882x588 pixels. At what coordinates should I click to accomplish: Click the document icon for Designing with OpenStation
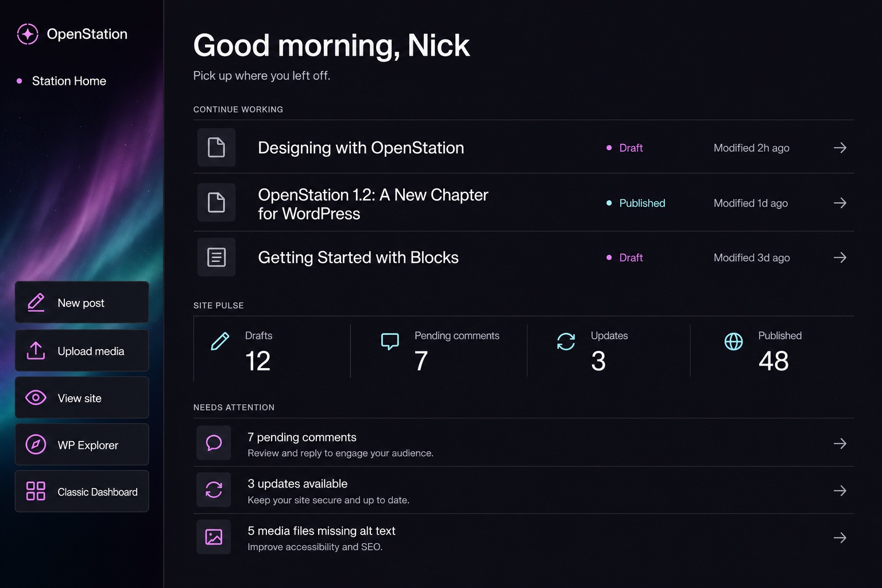click(x=216, y=148)
